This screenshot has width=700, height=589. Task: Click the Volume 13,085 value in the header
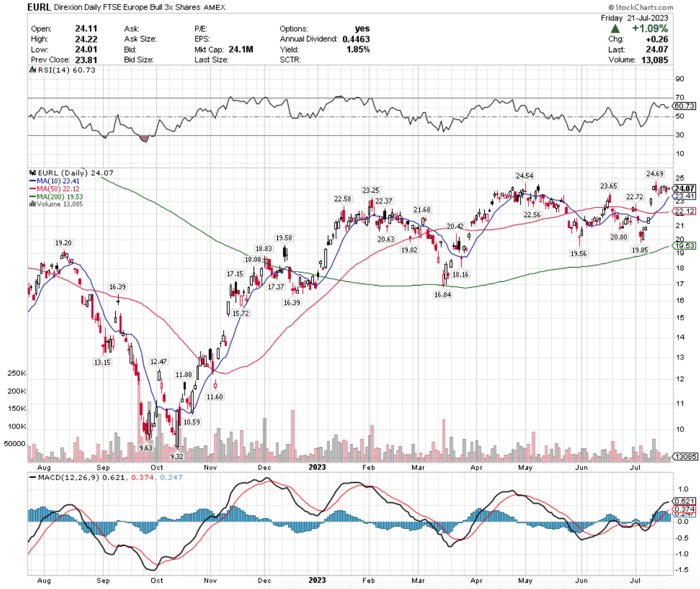pyautogui.click(x=655, y=60)
